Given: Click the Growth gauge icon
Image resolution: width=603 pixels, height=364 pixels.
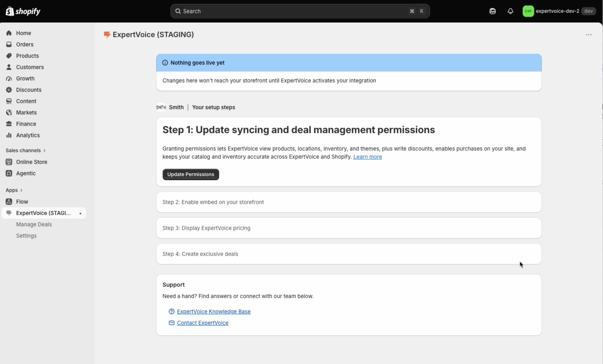Looking at the screenshot, I should point(9,79).
